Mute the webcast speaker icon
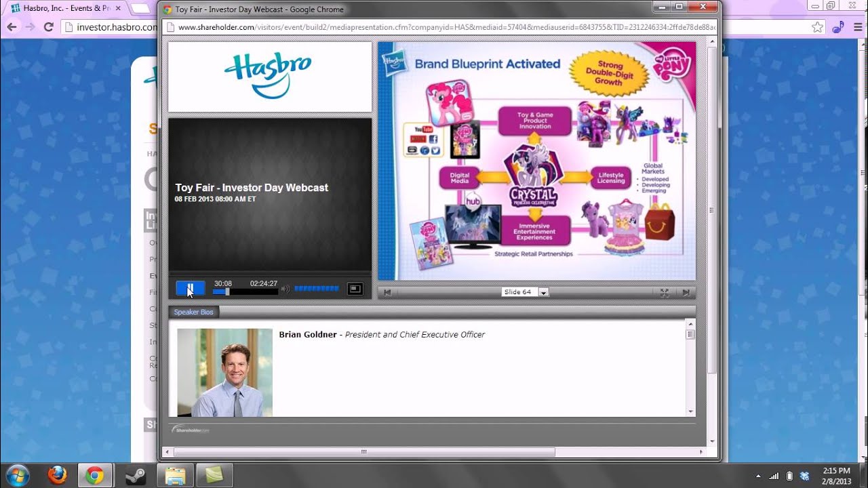The image size is (868, 488). click(285, 289)
